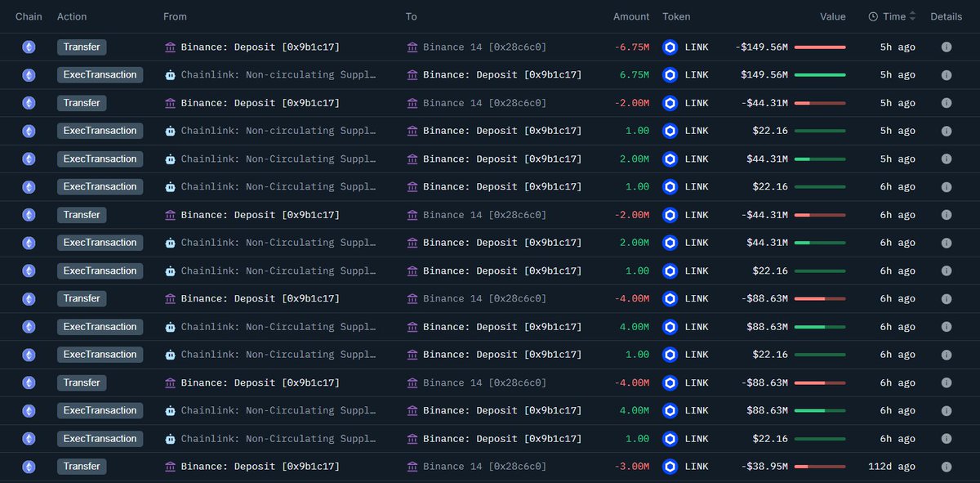980x483 pixels.
Task: Click ExecTransaction badge in 1.00 row 5h ago
Action: (100, 131)
